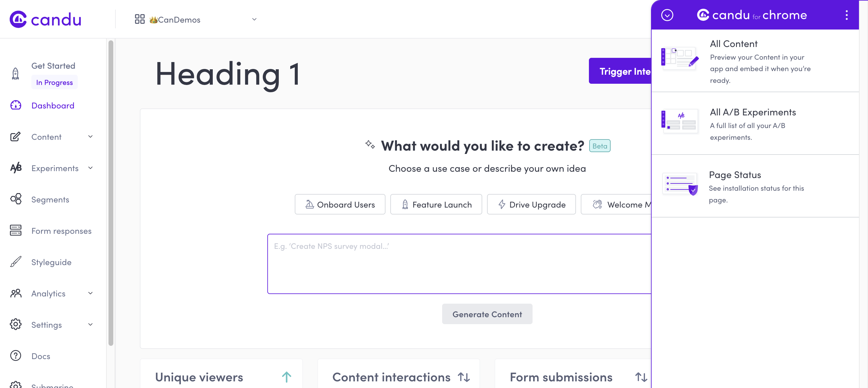868x388 pixels.
Task: Select the Dashboard speedometer icon
Action: tap(15, 105)
